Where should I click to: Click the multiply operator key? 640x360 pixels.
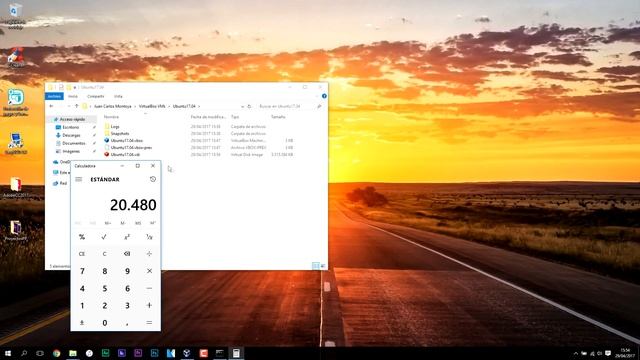(149, 271)
